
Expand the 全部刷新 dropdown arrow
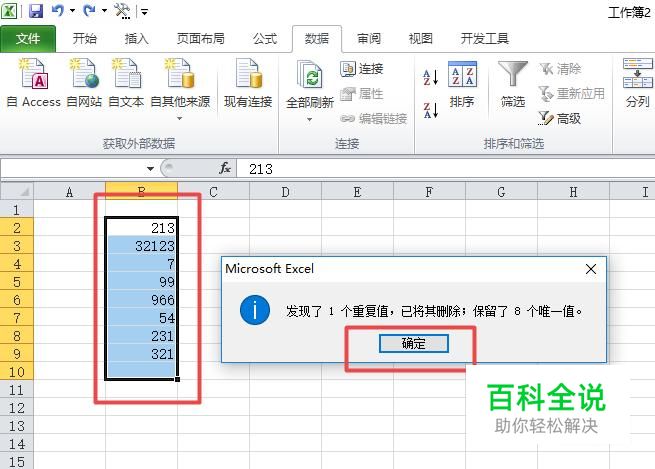pos(310,120)
